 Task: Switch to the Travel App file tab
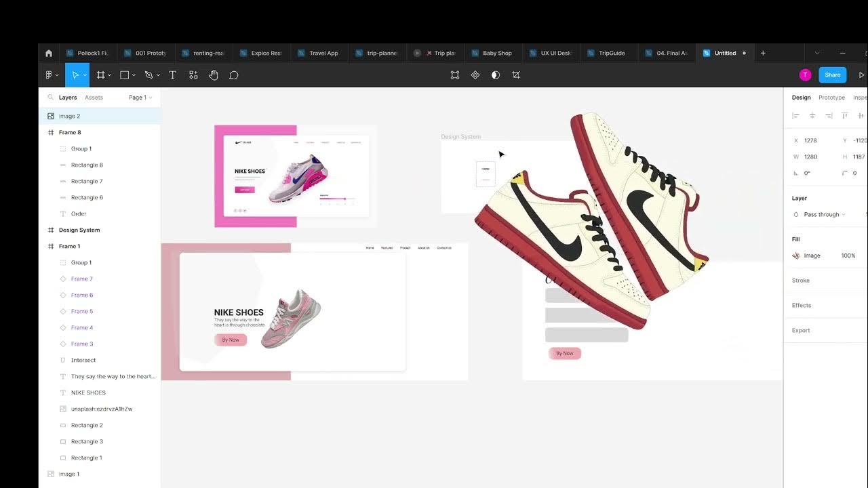point(319,53)
